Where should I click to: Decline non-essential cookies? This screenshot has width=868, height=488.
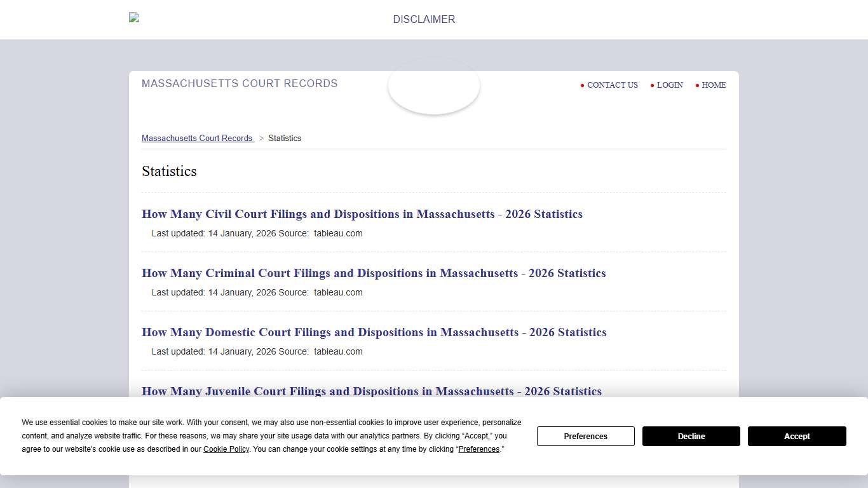point(691,436)
